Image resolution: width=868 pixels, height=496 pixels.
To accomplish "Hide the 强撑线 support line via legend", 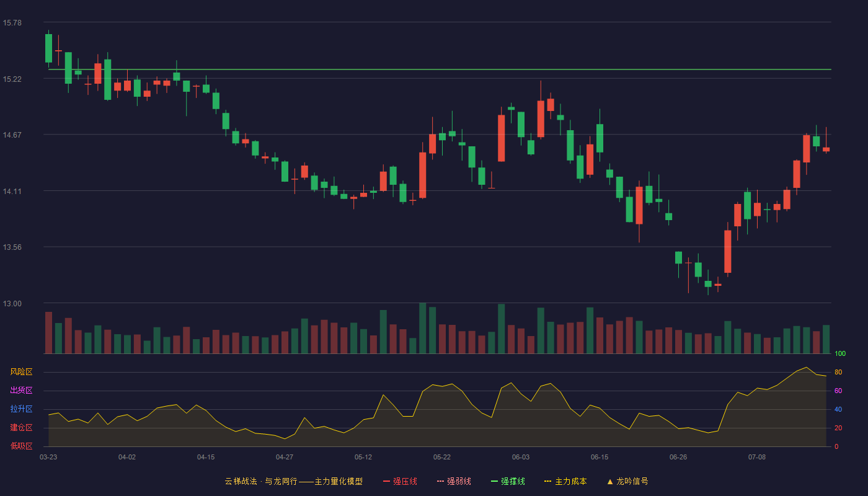I will [x=508, y=481].
